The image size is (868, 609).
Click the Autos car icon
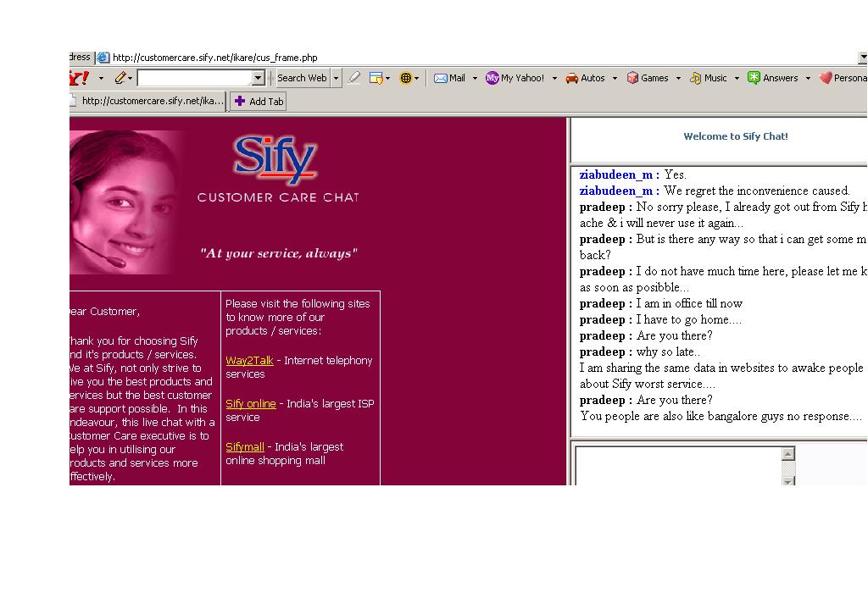[x=572, y=78]
